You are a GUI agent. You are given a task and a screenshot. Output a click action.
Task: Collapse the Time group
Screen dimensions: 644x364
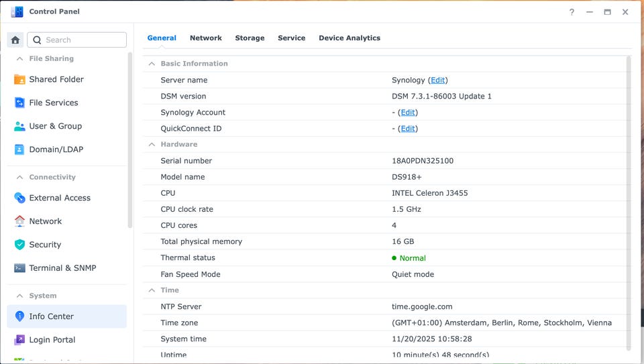pos(152,290)
